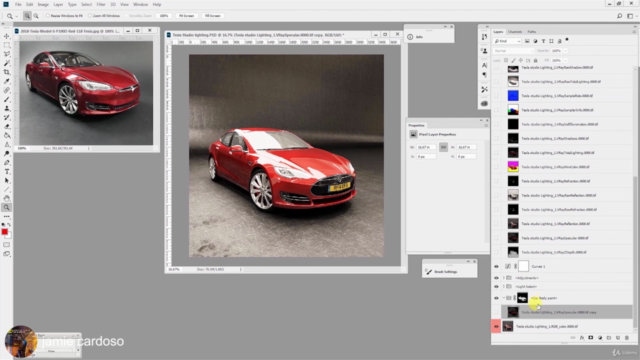This screenshot has height=360, width=640.
Task: Select the Magic Wand tool
Action: pos(7,63)
